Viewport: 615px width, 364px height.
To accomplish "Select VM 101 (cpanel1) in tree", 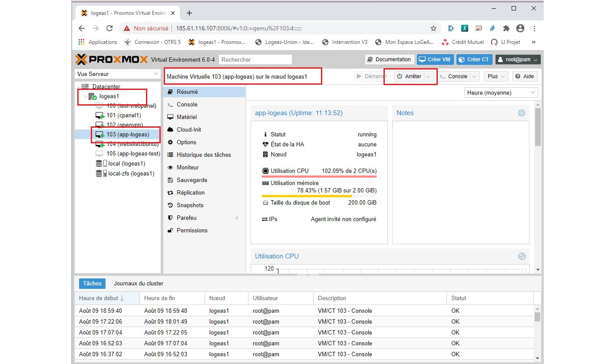I will pyautogui.click(x=123, y=116).
